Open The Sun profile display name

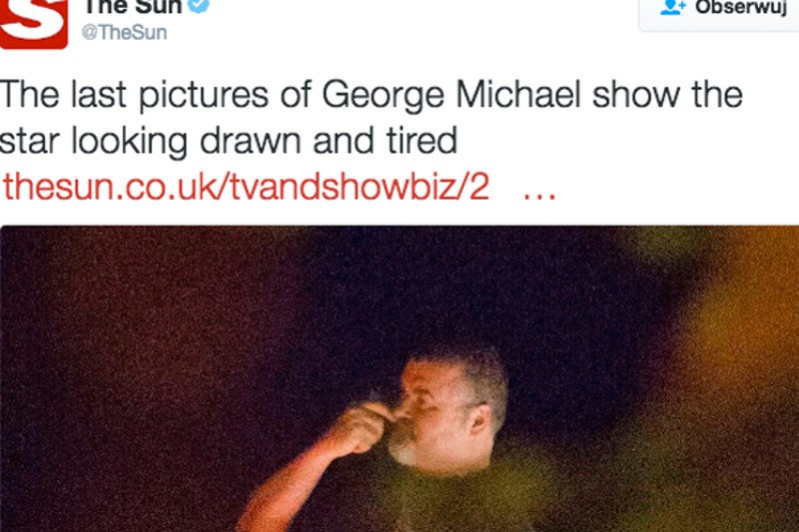[x=133, y=7]
